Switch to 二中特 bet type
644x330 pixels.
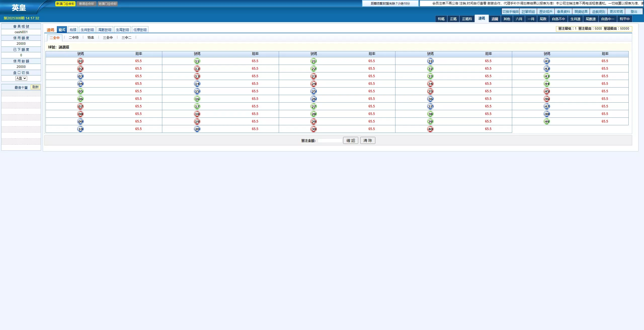coord(74,37)
